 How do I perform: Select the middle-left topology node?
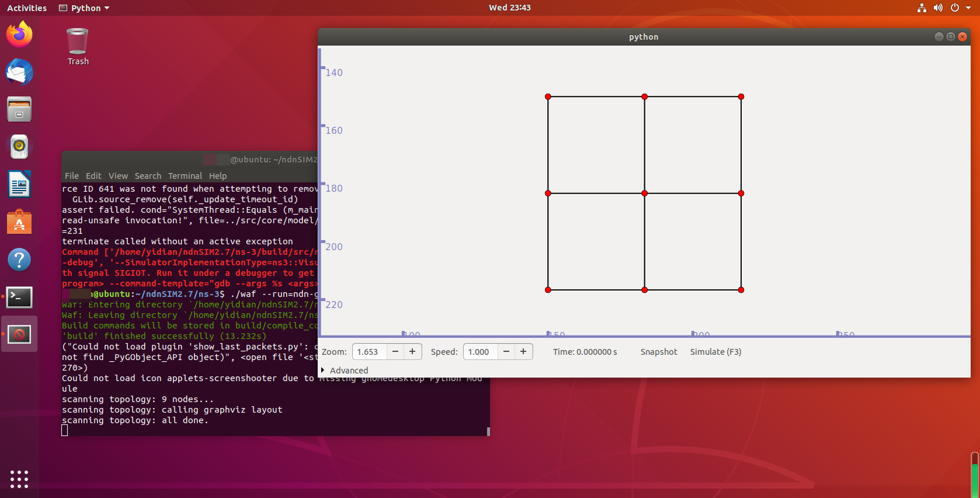pos(548,193)
